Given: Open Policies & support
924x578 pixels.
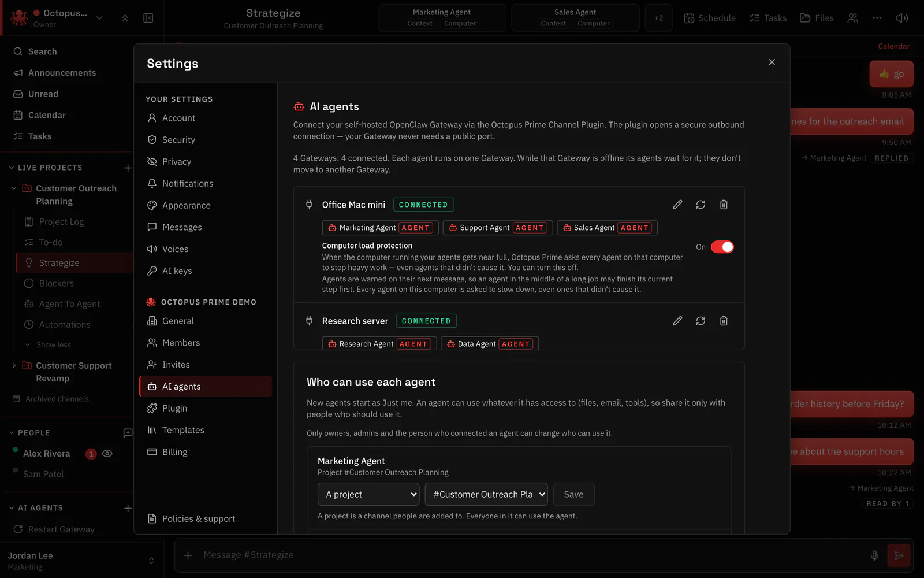Looking at the screenshot, I should click(x=206, y=518).
